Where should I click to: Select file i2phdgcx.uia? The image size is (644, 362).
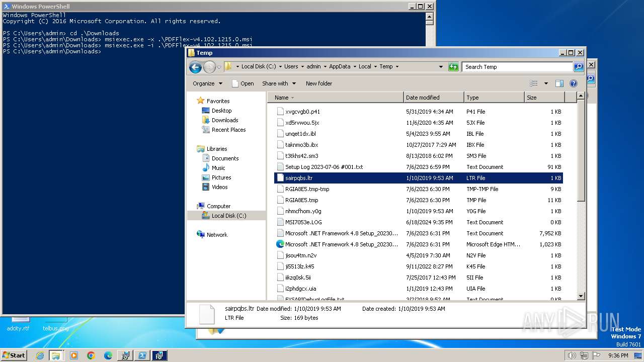[x=300, y=289]
